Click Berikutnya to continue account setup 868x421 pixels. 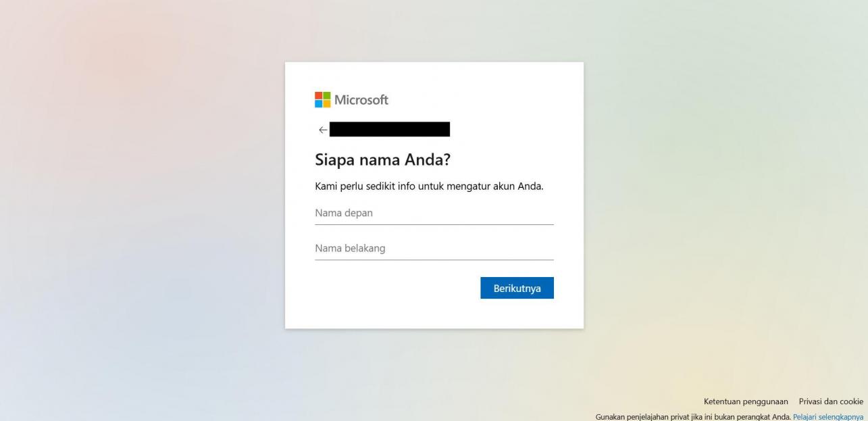517,287
